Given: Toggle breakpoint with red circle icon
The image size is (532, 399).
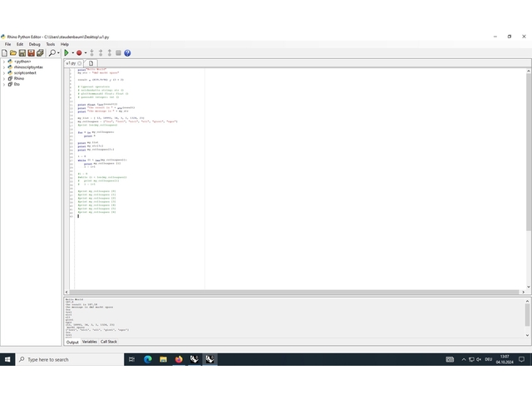Looking at the screenshot, I should tap(79, 53).
